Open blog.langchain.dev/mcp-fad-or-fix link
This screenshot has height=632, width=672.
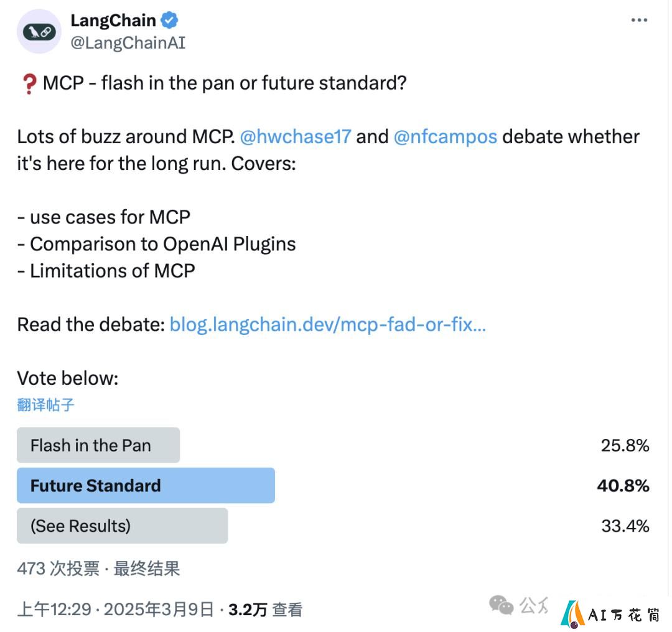point(328,324)
